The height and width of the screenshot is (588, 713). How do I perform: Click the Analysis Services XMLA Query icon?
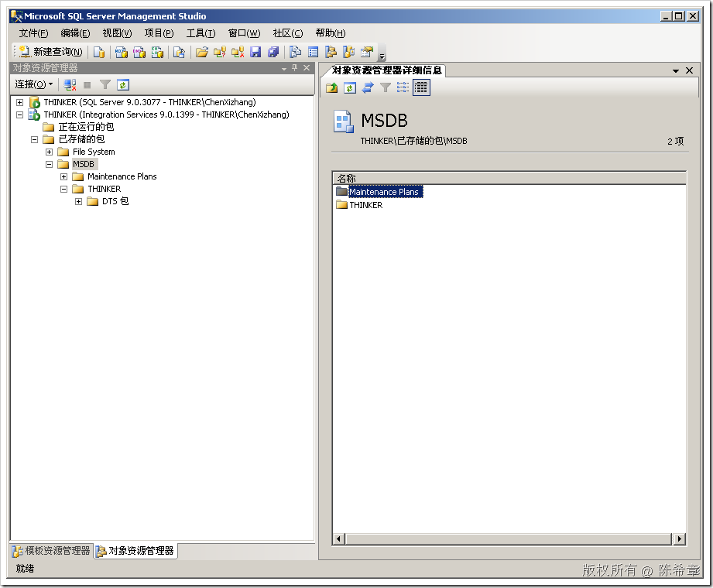point(157,53)
